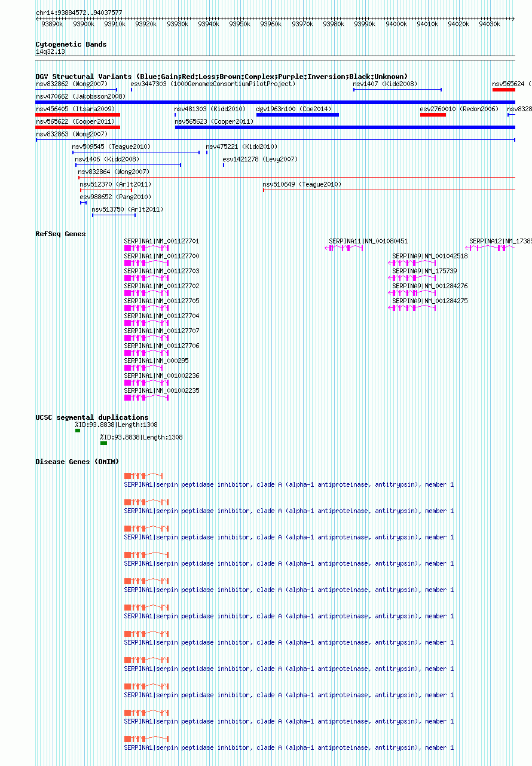532x766 pixels.
Task: Select variant nsv456405 (Itsara2009) label
Action: click(x=75, y=109)
